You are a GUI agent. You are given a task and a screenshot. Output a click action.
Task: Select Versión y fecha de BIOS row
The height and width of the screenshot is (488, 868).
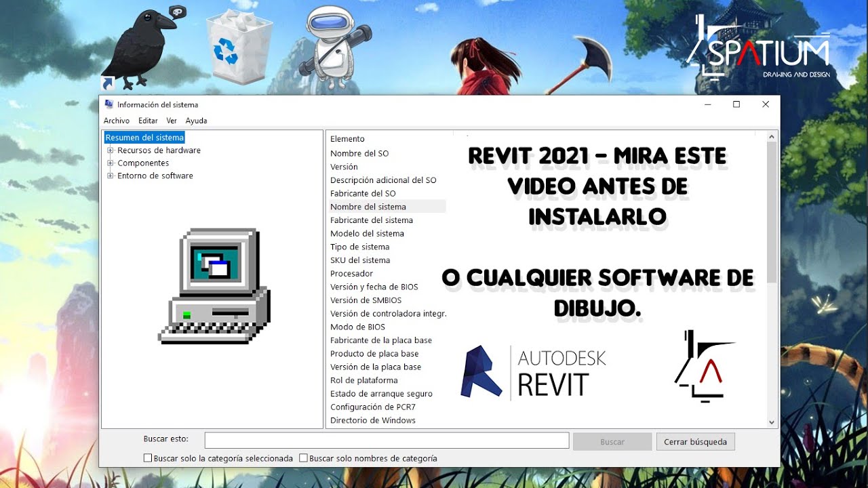(x=374, y=287)
